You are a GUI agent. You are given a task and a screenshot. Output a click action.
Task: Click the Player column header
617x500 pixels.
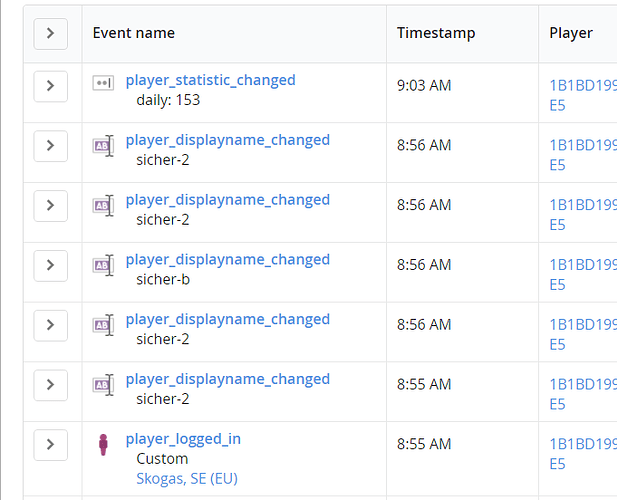coord(571,33)
